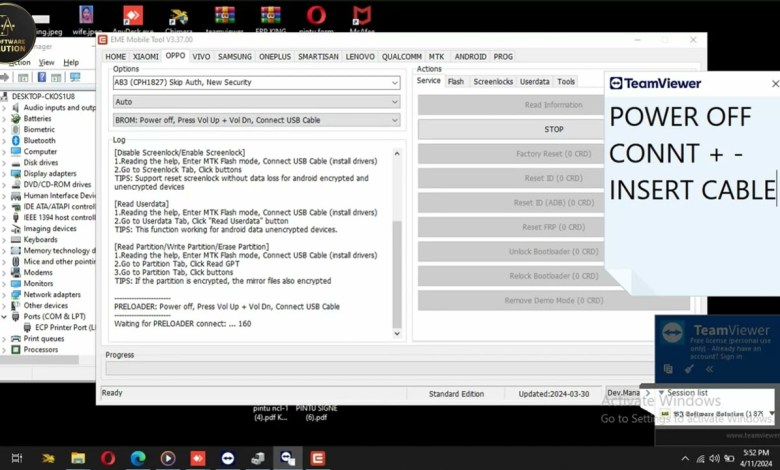Image resolution: width=780 pixels, height=470 pixels.
Task: Click Task View button on taskbar
Action: click(x=17, y=458)
